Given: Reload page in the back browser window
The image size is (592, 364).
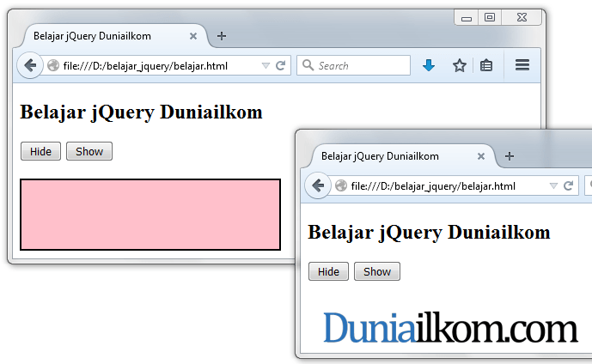Looking at the screenshot, I should pos(280,65).
